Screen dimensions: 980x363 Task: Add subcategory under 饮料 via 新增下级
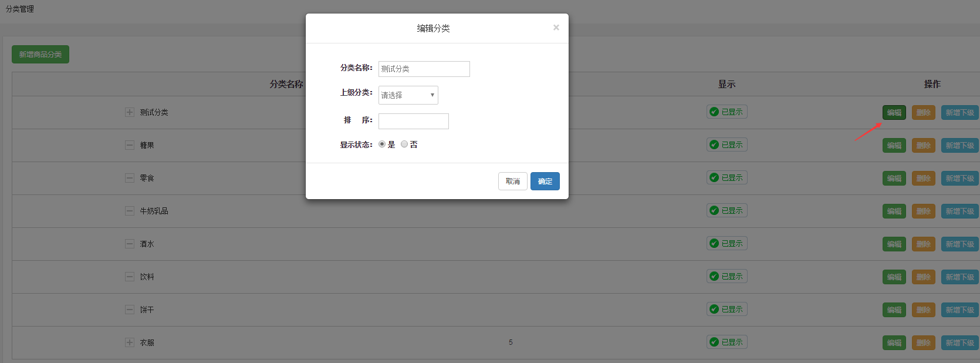[960, 277]
